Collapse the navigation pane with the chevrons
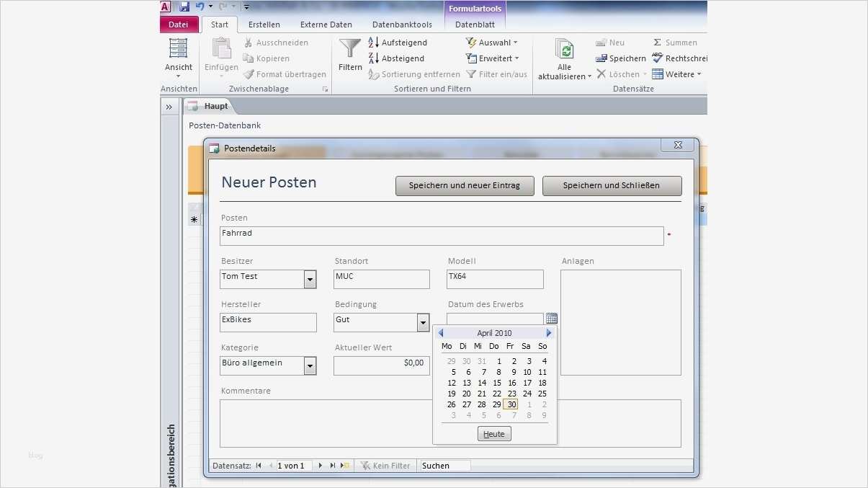 (169, 105)
